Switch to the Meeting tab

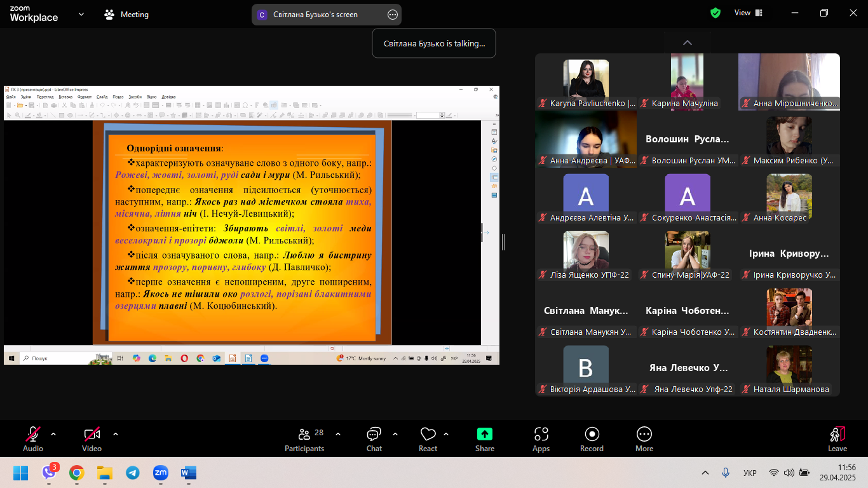(126, 15)
